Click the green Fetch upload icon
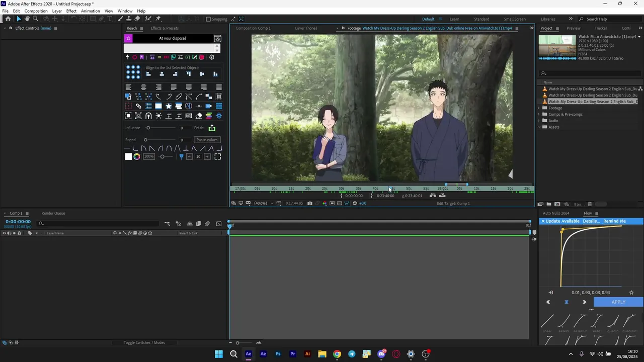The image size is (644, 362). click(212, 128)
